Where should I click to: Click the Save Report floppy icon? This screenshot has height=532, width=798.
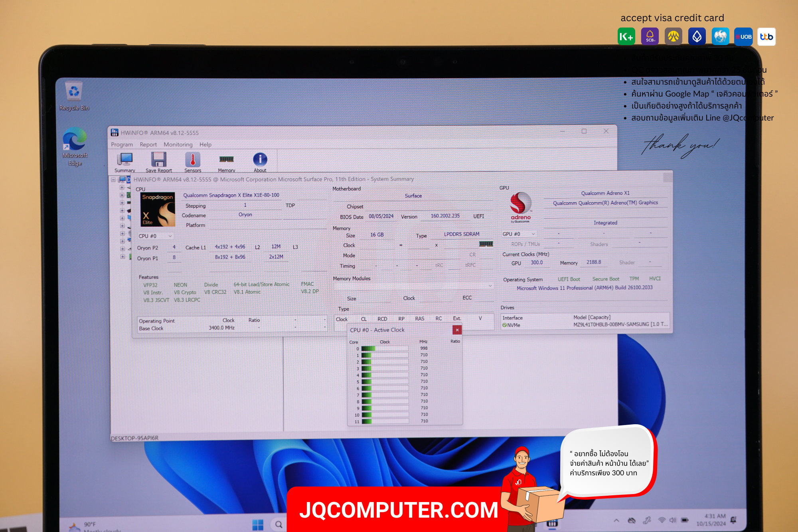coord(159,162)
